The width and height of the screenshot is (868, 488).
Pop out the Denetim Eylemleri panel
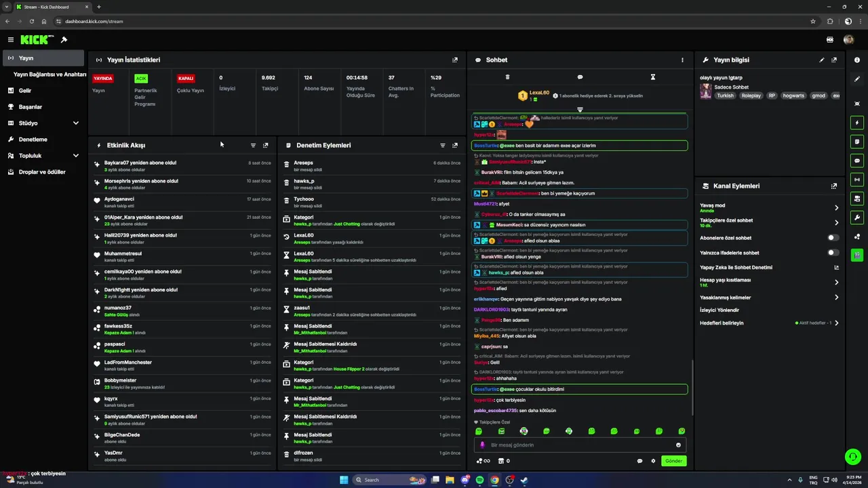pyautogui.click(x=455, y=145)
